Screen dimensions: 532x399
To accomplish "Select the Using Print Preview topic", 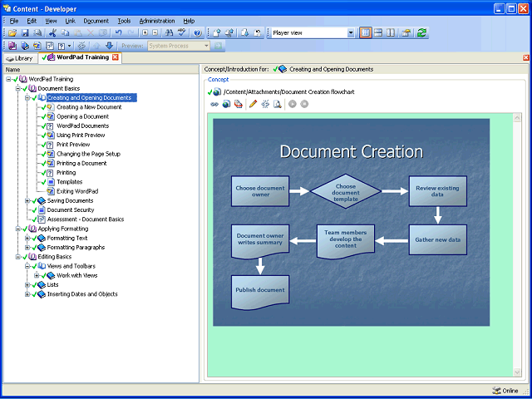I will tap(80, 135).
